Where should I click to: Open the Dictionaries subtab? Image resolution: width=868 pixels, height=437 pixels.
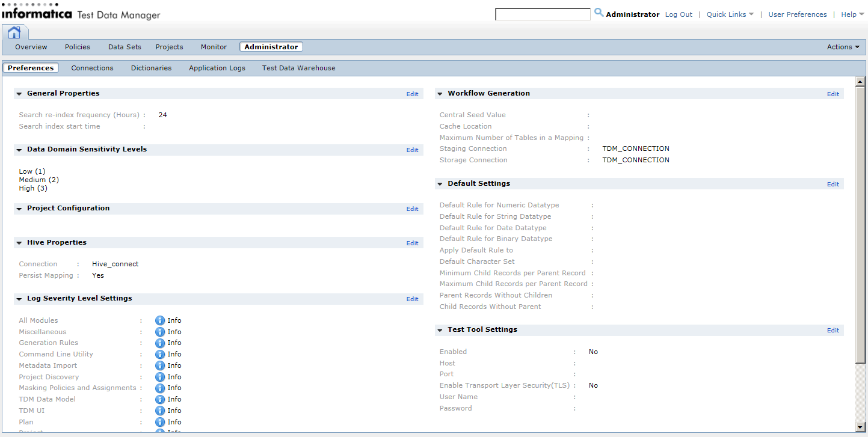(x=152, y=68)
